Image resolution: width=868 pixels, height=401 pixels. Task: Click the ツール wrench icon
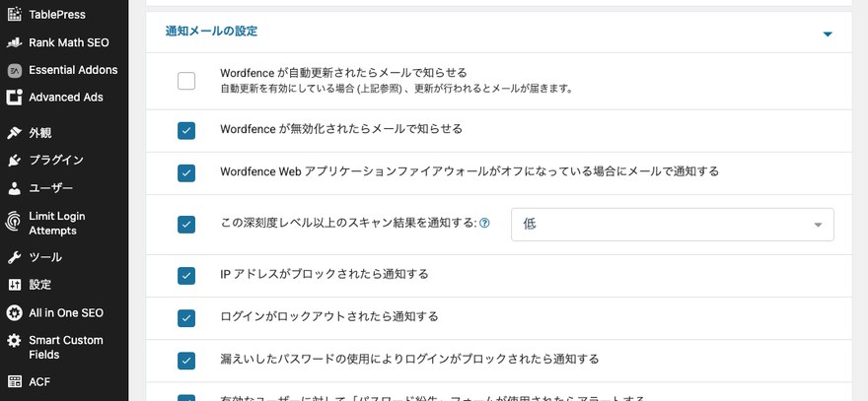(x=15, y=257)
